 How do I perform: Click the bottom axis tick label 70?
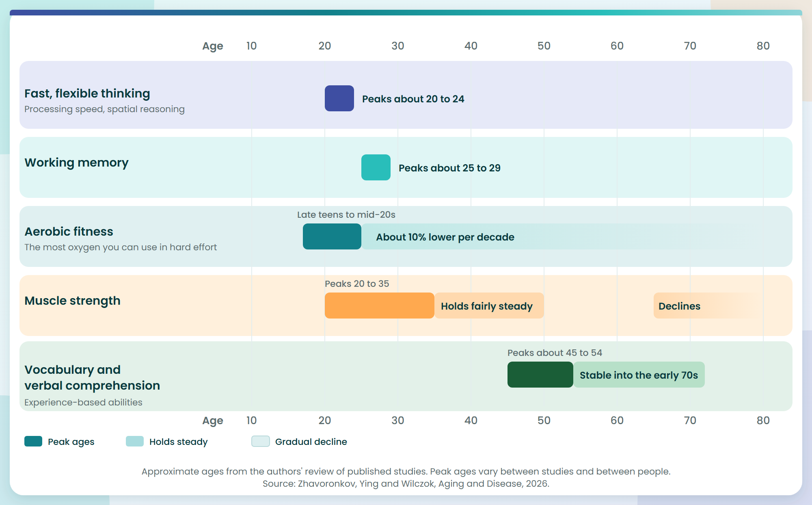click(690, 420)
